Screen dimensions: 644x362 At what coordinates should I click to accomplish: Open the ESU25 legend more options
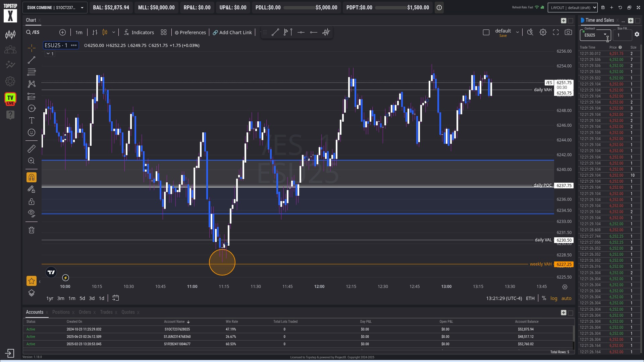[74, 45]
